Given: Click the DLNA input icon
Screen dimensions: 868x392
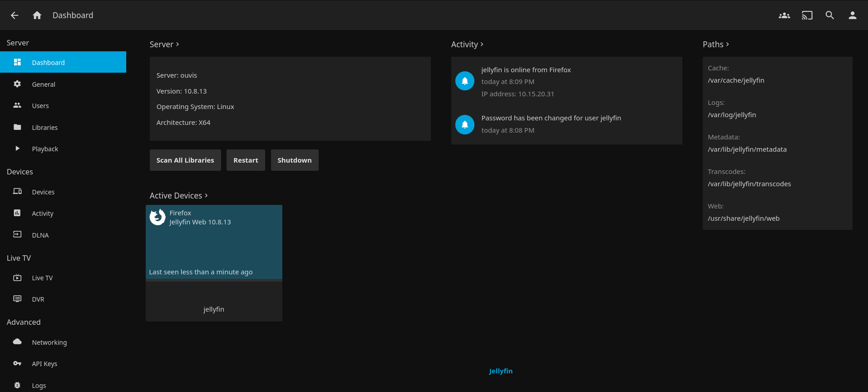Looking at the screenshot, I should click(17, 235).
